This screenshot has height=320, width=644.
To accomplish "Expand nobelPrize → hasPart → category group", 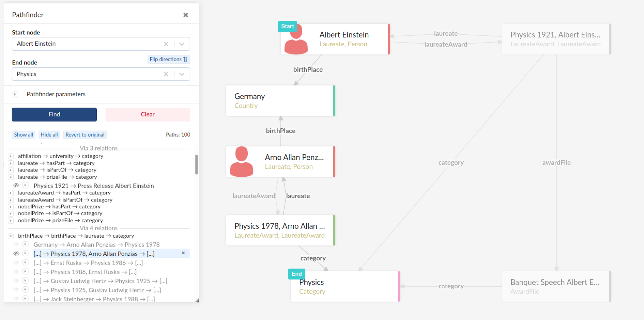I will point(11,207).
